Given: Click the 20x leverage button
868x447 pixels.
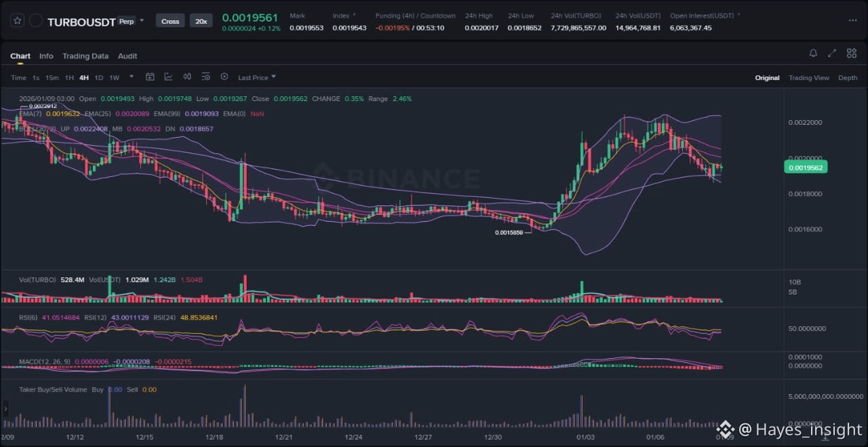Looking at the screenshot, I should tap(201, 21).
